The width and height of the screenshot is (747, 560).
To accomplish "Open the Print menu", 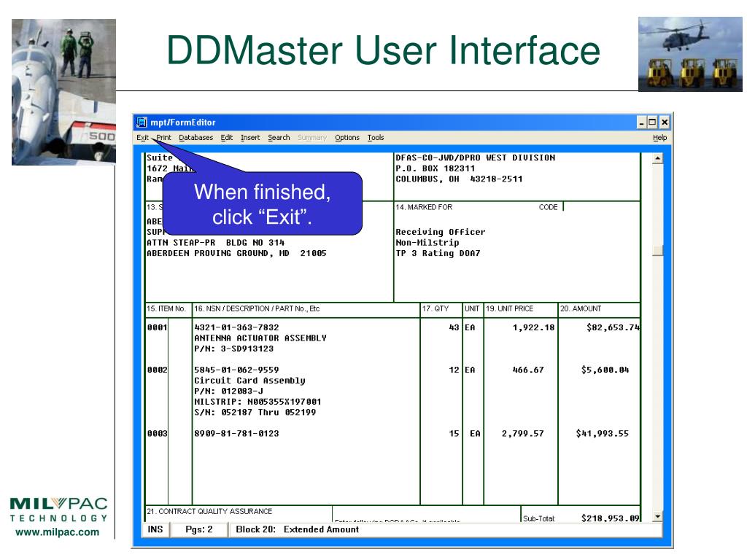I will [163, 138].
